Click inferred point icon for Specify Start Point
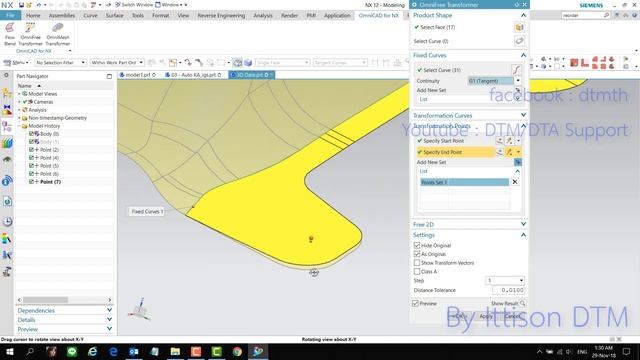Viewport: 640px width, 360px height. tap(509, 140)
